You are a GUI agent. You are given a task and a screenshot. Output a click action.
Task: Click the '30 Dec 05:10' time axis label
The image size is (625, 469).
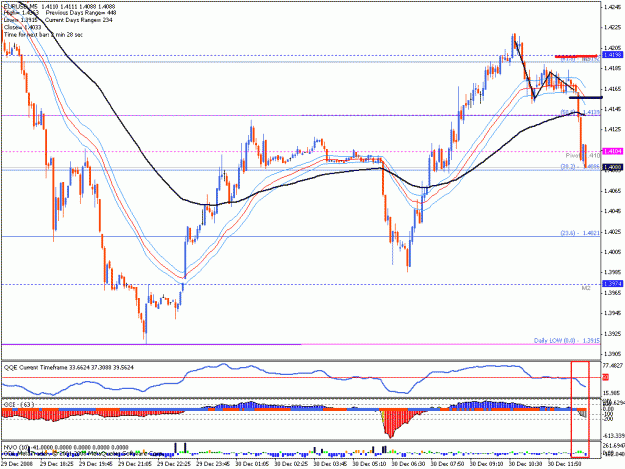coord(369,464)
